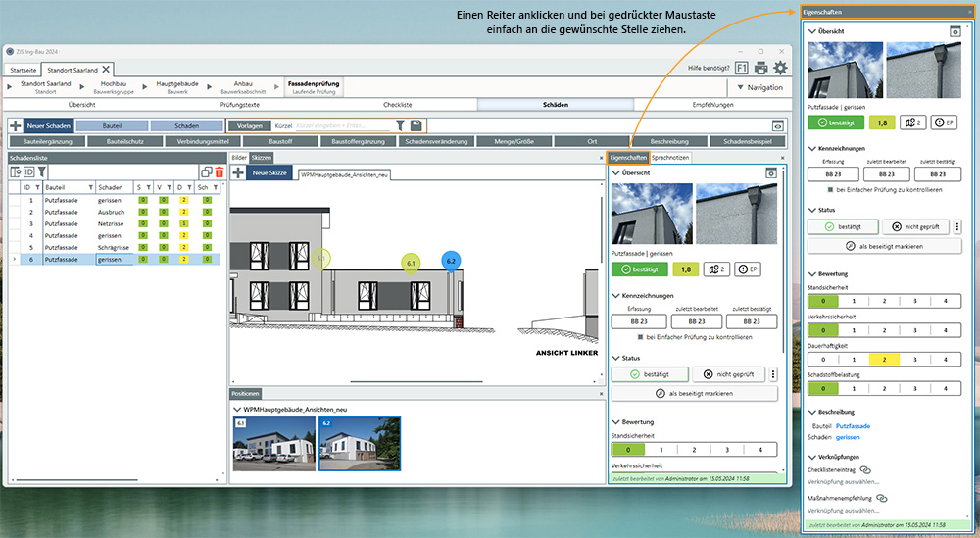Switch to the Sprachnotizen tab

tap(670, 157)
